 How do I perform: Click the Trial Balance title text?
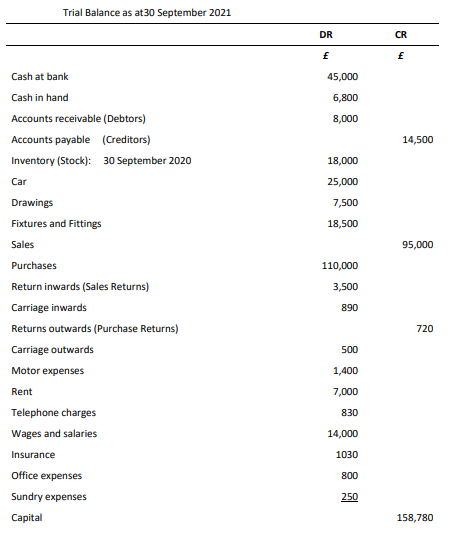click(x=147, y=13)
